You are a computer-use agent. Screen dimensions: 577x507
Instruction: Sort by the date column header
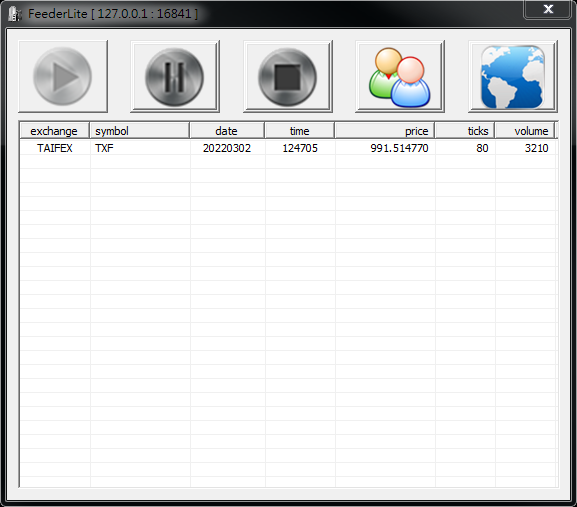click(227, 131)
